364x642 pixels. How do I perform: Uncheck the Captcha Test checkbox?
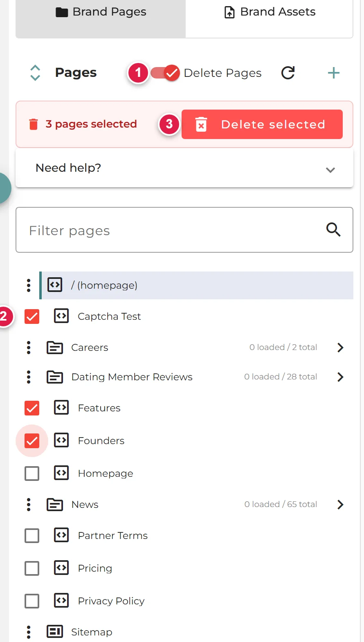(32, 317)
